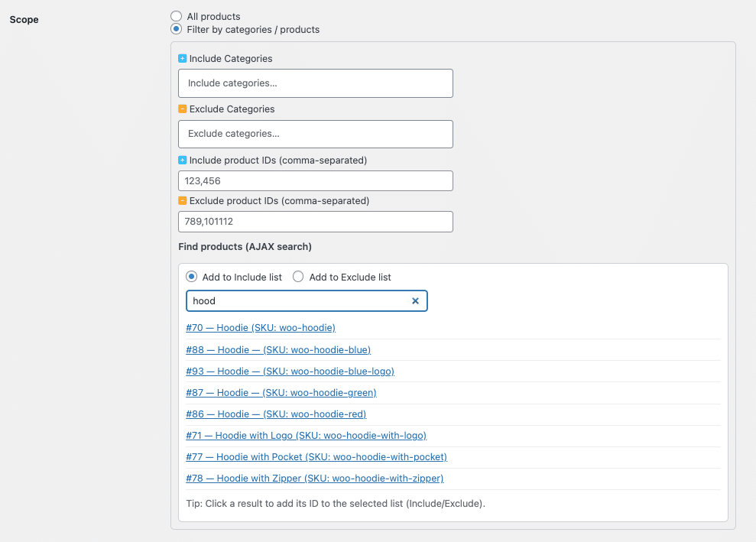Choose result #93 woo-hoodie-blue-logo
The image size is (756, 542).
point(290,371)
